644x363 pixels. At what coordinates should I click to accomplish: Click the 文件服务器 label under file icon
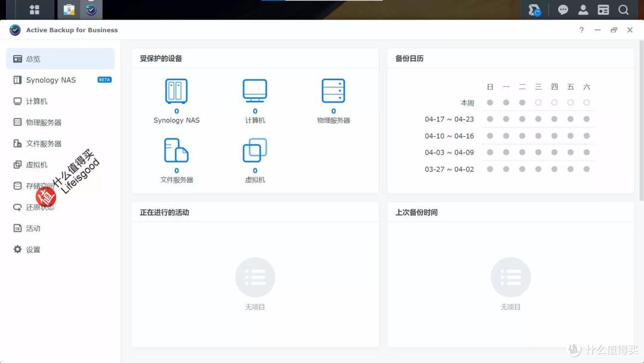pyautogui.click(x=177, y=180)
